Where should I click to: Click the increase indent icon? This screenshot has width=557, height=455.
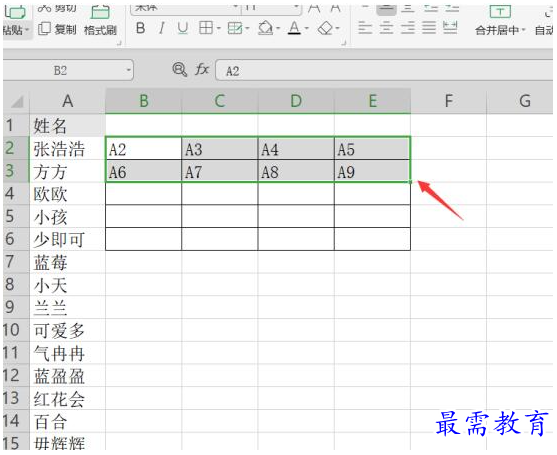pyautogui.click(x=452, y=9)
